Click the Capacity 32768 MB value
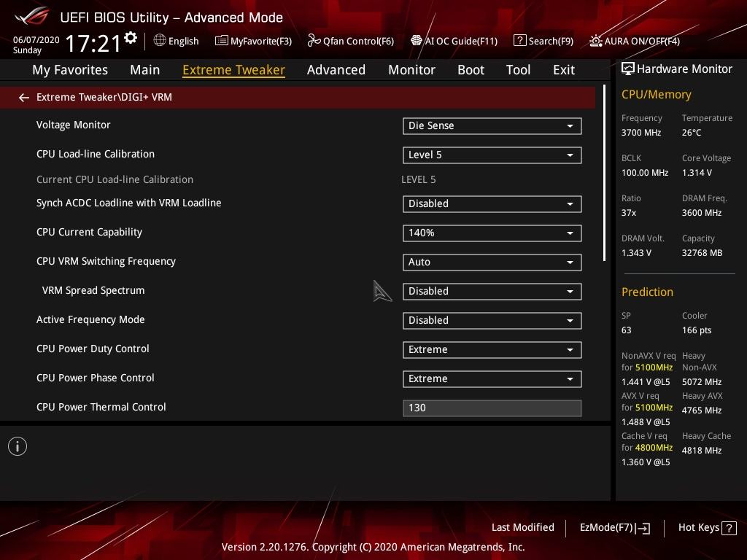 tap(702, 252)
